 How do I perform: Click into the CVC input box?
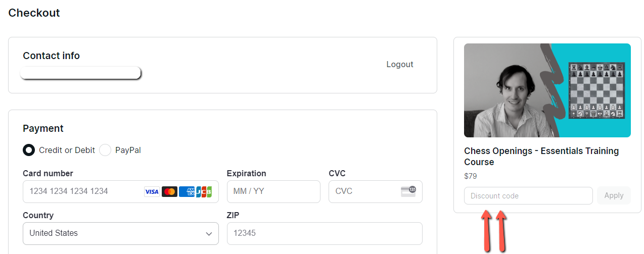click(364, 192)
